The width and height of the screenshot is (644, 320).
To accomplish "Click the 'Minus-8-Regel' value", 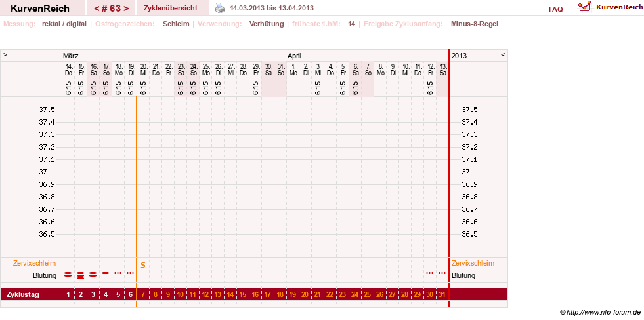I will tap(475, 24).
